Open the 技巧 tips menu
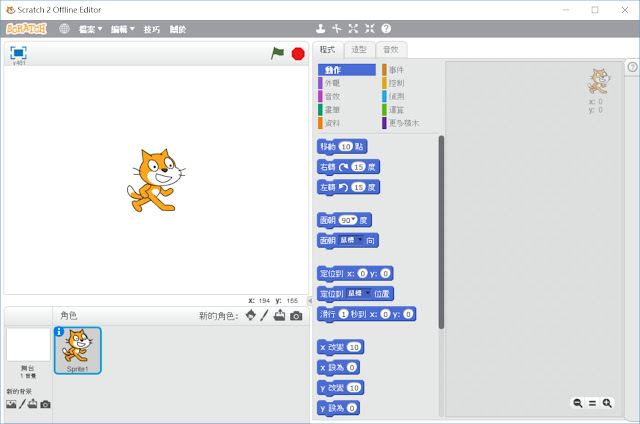 click(x=151, y=29)
